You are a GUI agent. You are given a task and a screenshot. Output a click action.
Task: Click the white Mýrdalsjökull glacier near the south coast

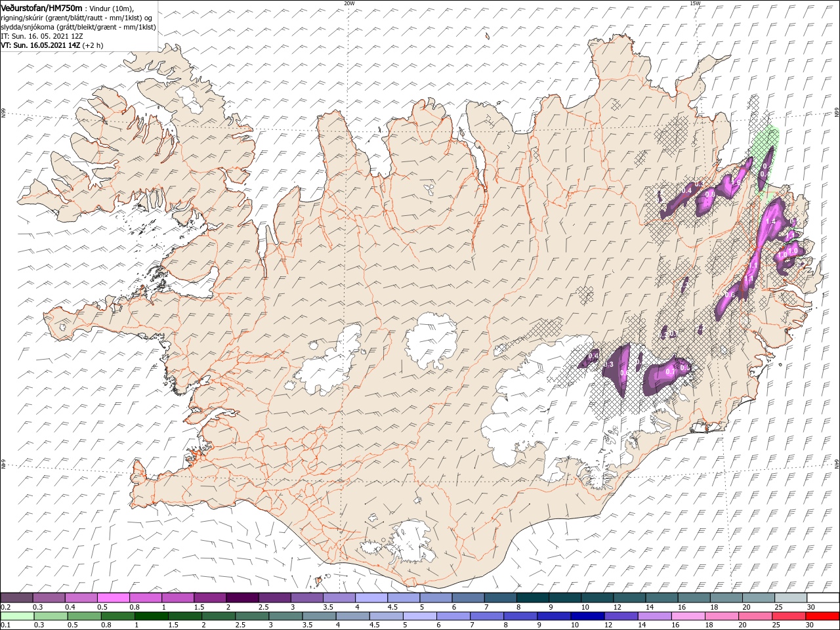[x=410, y=541]
